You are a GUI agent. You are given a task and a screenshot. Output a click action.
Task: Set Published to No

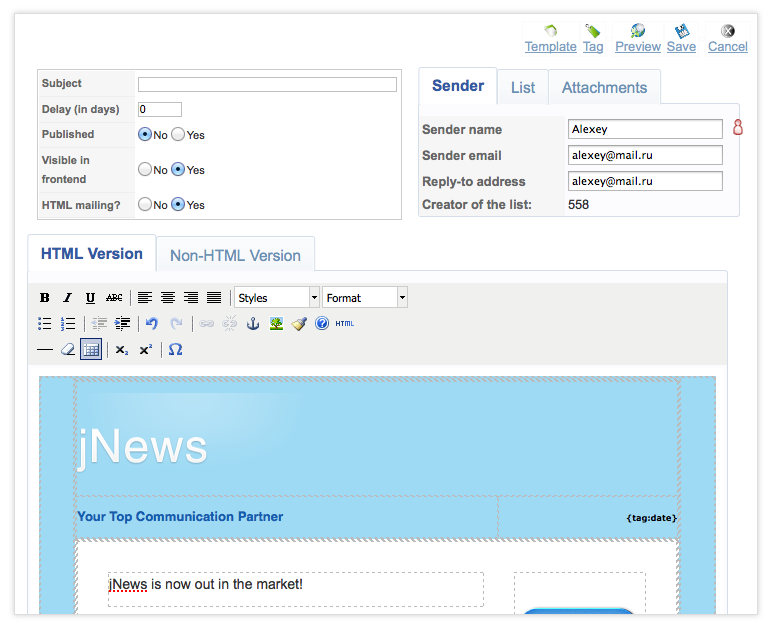pos(145,134)
